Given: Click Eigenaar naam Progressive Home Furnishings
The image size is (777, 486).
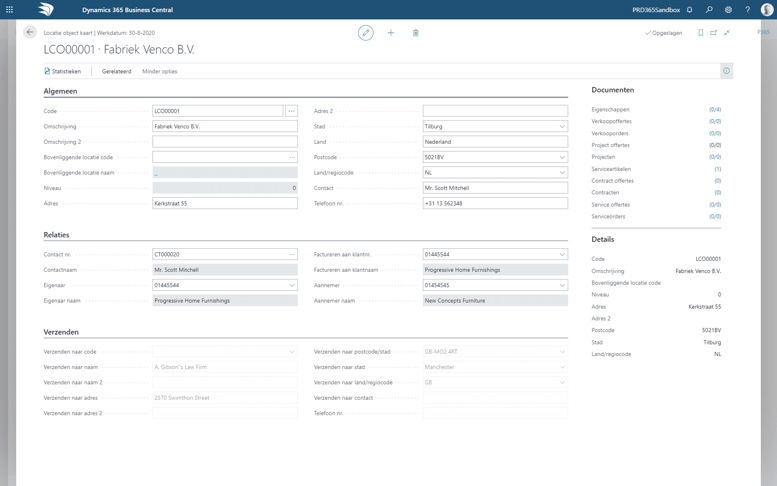Looking at the screenshot, I should [x=225, y=300].
